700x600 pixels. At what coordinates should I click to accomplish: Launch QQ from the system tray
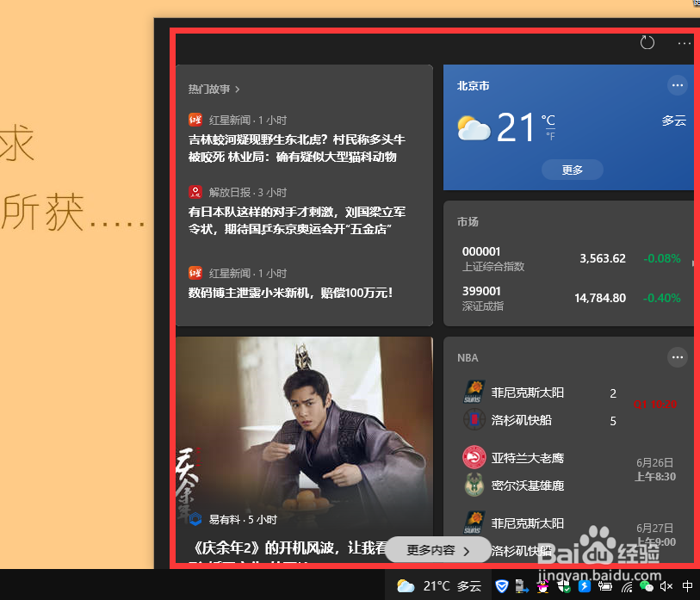[x=542, y=586]
